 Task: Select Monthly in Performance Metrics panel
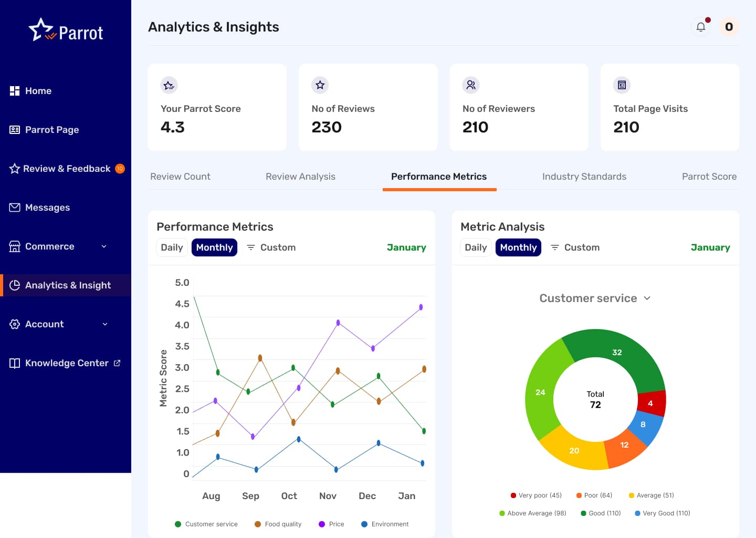pyautogui.click(x=214, y=247)
